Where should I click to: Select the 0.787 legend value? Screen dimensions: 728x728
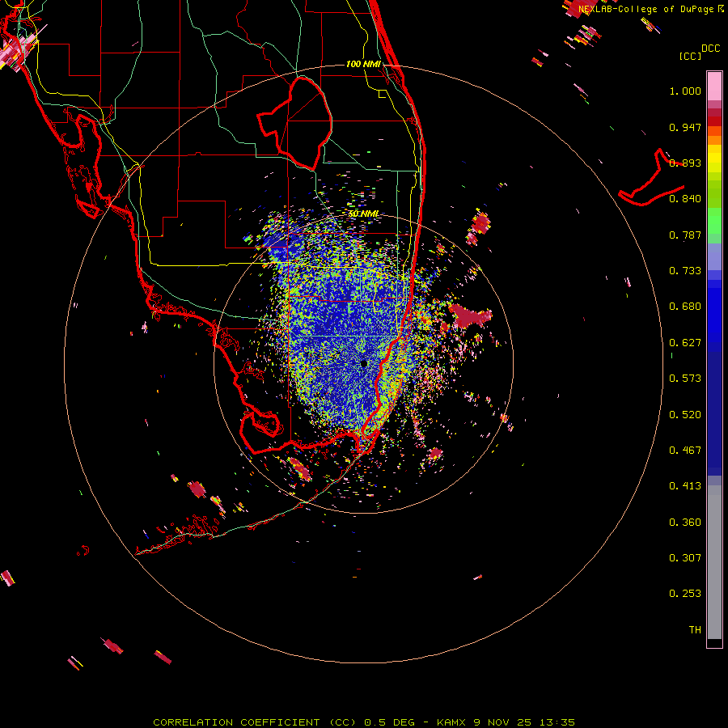click(x=685, y=235)
